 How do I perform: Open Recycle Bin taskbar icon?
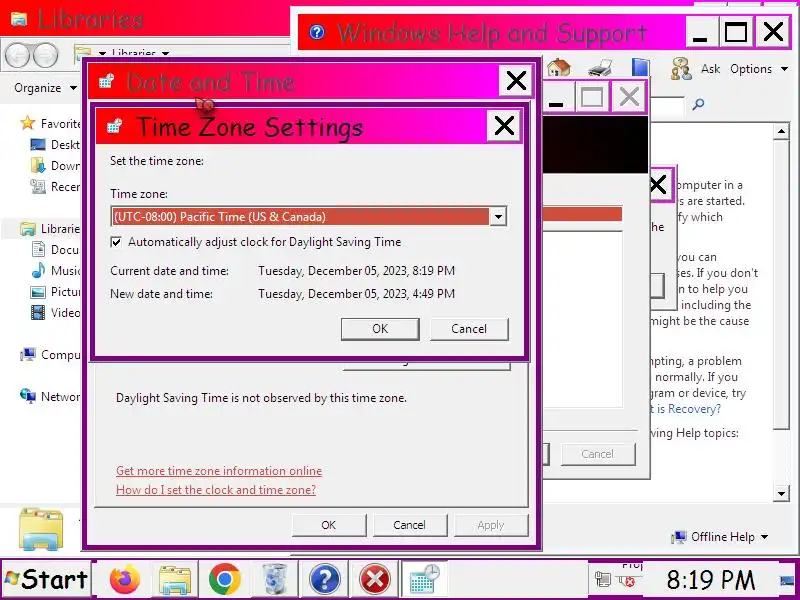274,580
